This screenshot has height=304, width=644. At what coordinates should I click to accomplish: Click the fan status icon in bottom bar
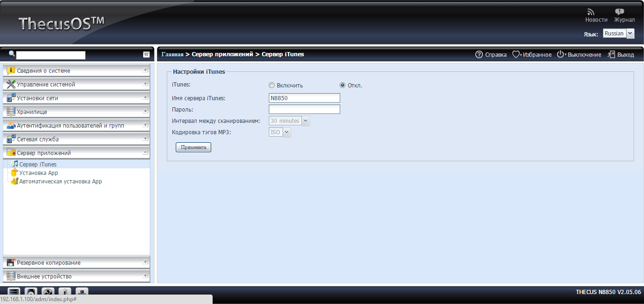tap(48, 292)
